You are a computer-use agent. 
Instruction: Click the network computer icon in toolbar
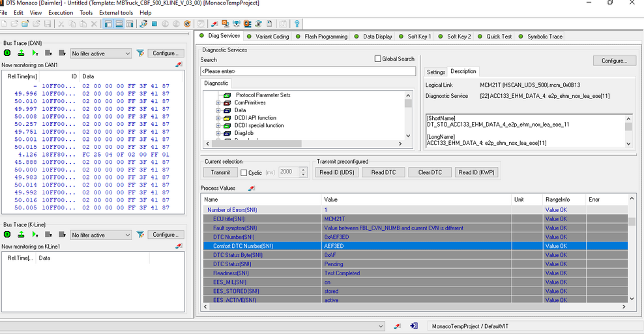(236, 24)
